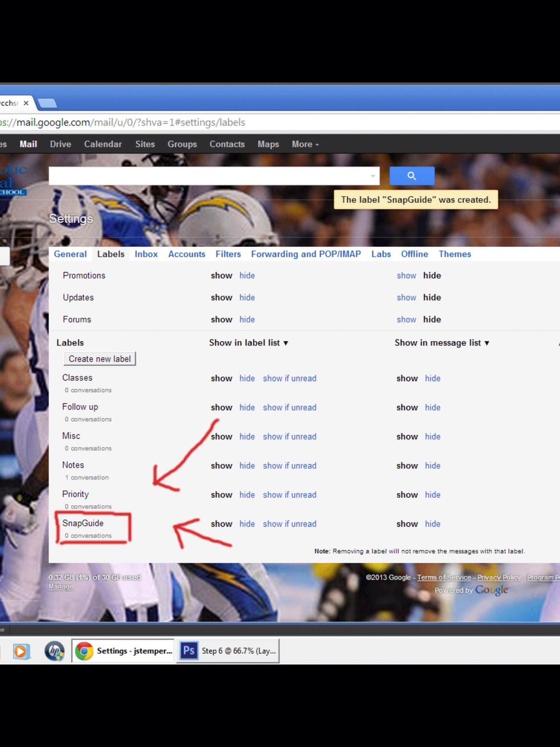Hide Classes label in message list

tap(433, 378)
